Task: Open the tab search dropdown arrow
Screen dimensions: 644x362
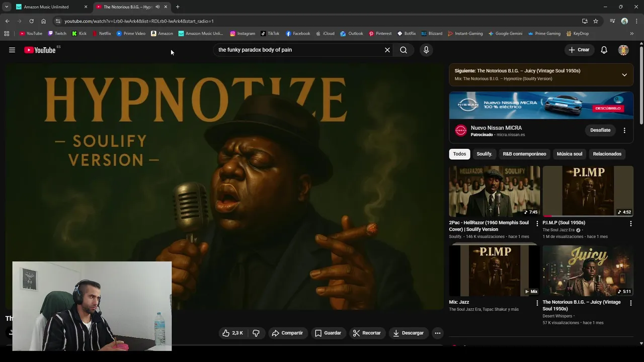Action: 7,7
